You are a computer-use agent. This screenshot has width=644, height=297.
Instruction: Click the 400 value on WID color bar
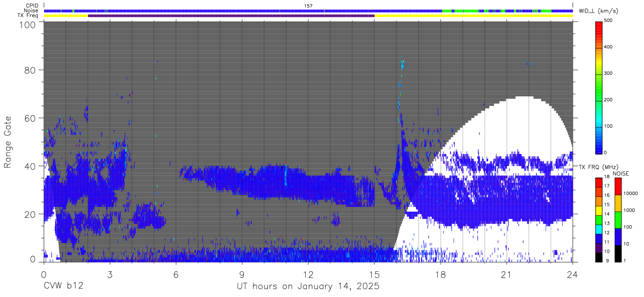point(609,47)
